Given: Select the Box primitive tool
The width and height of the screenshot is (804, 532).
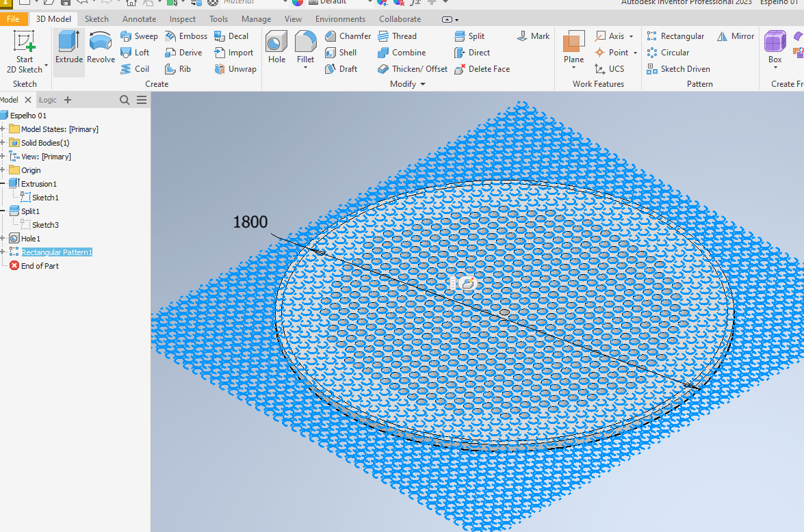Looking at the screenshot, I should (x=775, y=47).
